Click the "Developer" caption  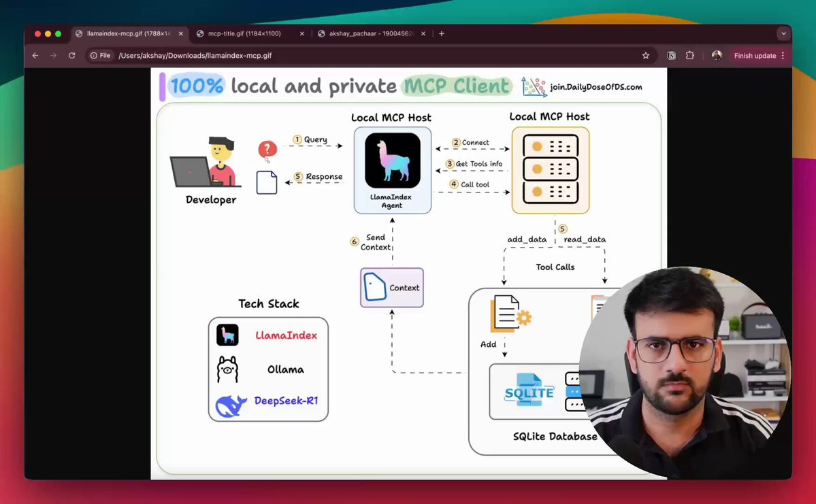coord(211,200)
